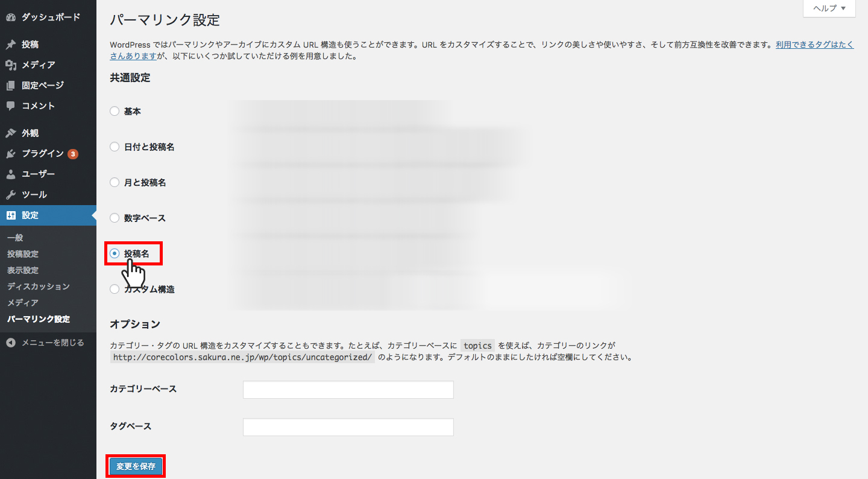Open the 利用できるタグ link
This screenshot has width=868, height=479.
[x=814, y=45]
